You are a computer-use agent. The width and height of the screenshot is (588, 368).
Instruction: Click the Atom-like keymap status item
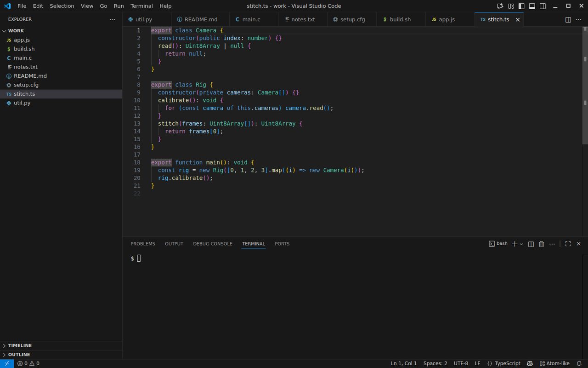(x=554, y=363)
